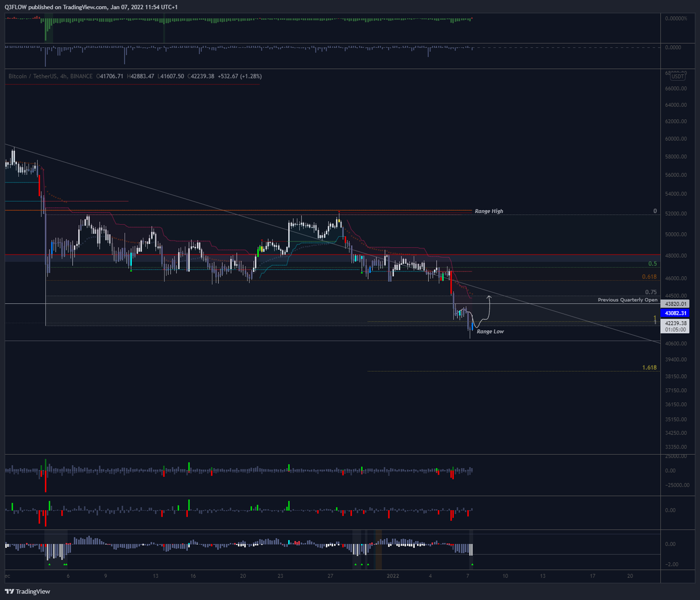Click 36150.00 on the price scale
The width and height of the screenshot is (700, 600).
pyautogui.click(x=675, y=404)
